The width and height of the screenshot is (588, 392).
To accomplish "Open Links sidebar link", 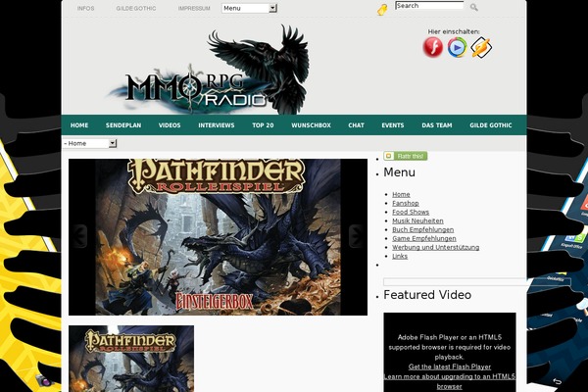I will coord(400,256).
